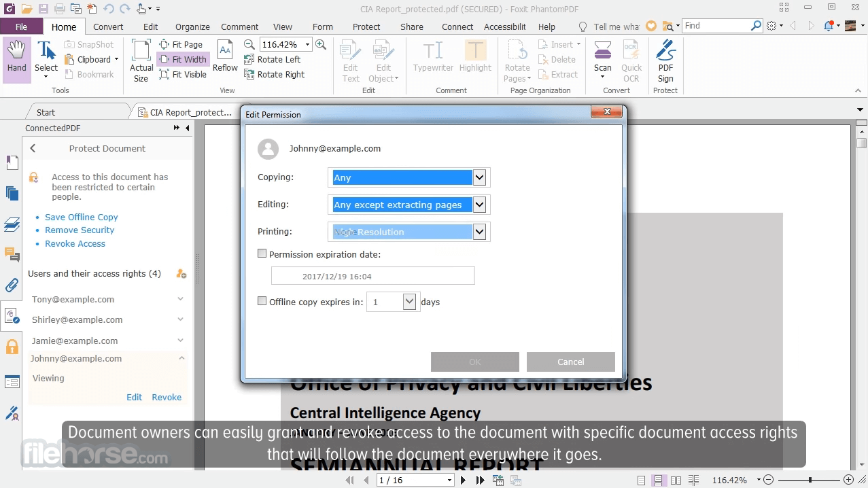Viewport: 868px width, 488px height.
Task: Choose Fit Width view
Action: click(x=183, y=59)
